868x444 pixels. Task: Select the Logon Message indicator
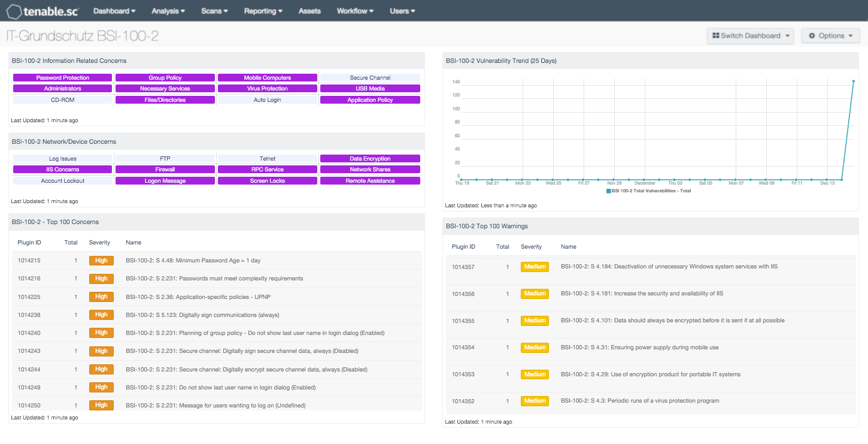coord(165,181)
